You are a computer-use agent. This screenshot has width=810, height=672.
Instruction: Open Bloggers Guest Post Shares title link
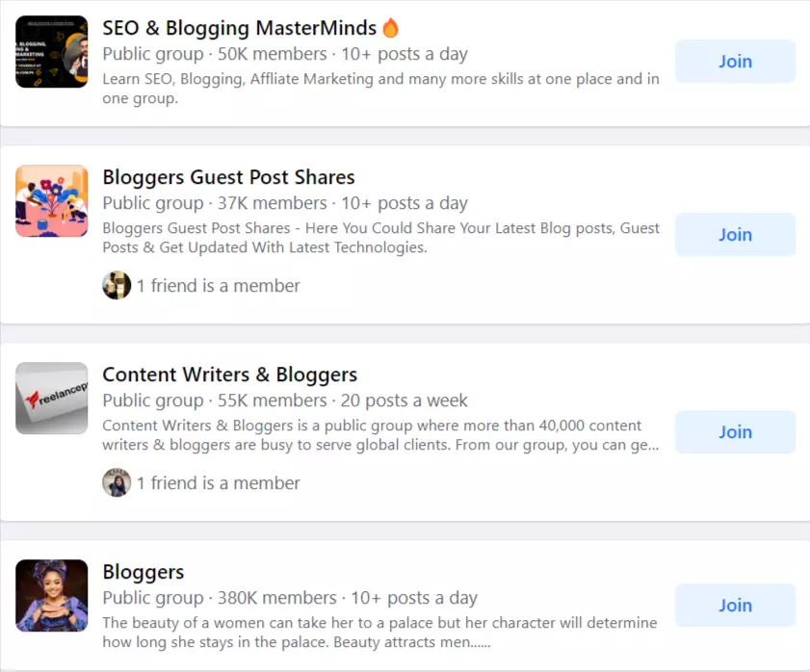228,177
